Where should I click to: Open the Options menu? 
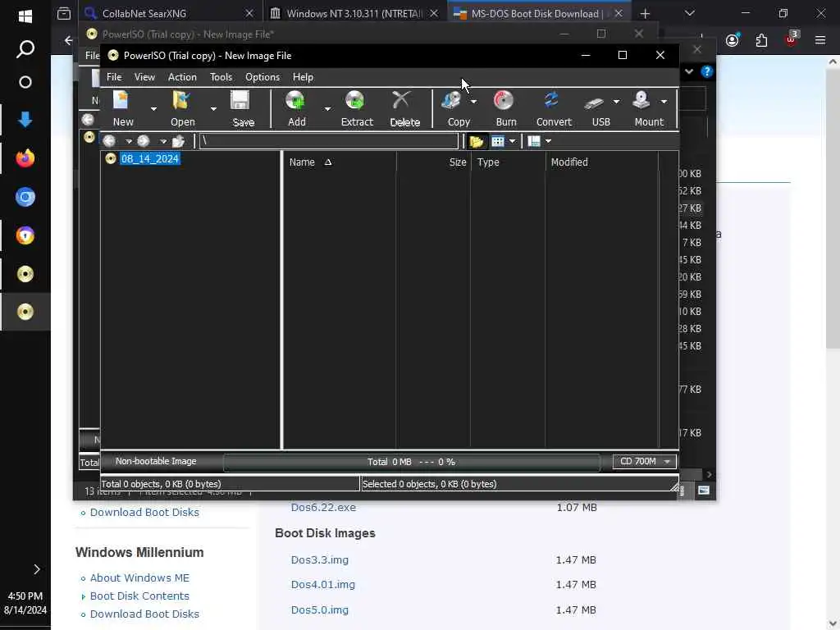tap(262, 77)
